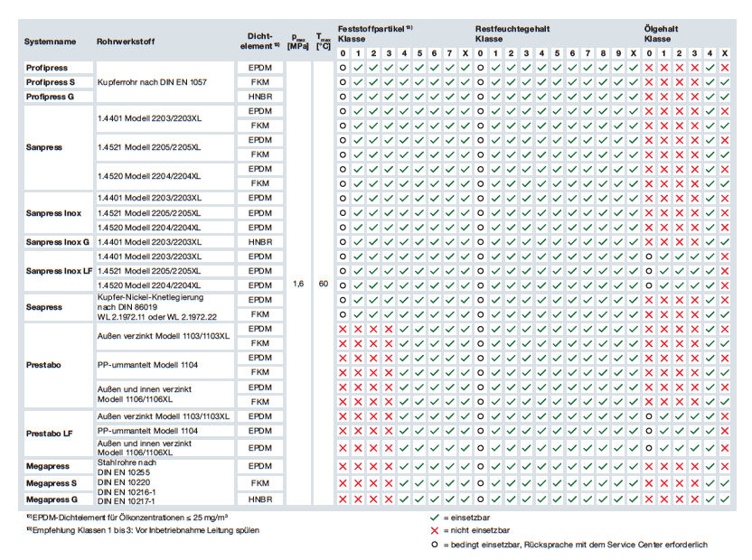Click the 'Rohrwerkstoff' column header
Viewport: 752px width, 560px height.
[x=126, y=42]
